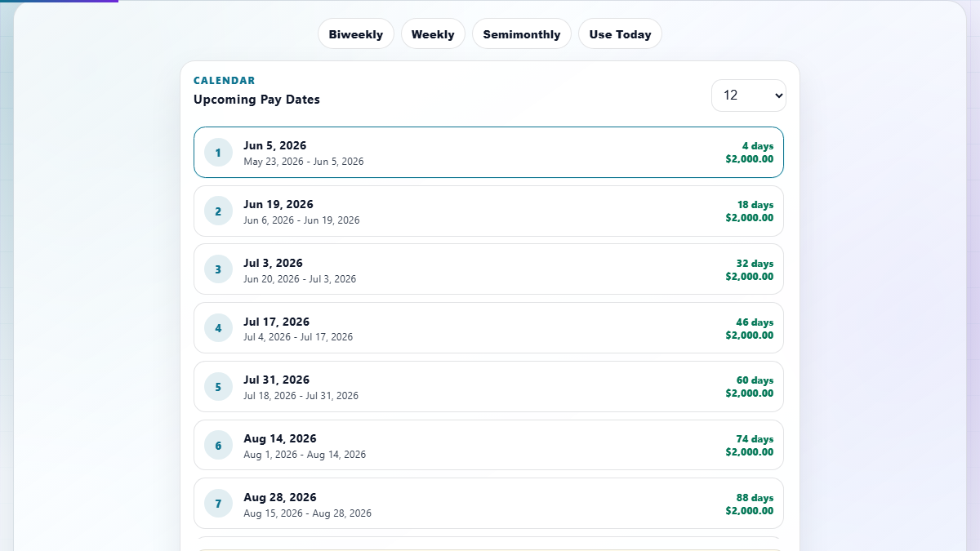This screenshot has height=551, width=980.
Task: Select the Jun 19, 2026 pay date title
Action: coord(278,204)
